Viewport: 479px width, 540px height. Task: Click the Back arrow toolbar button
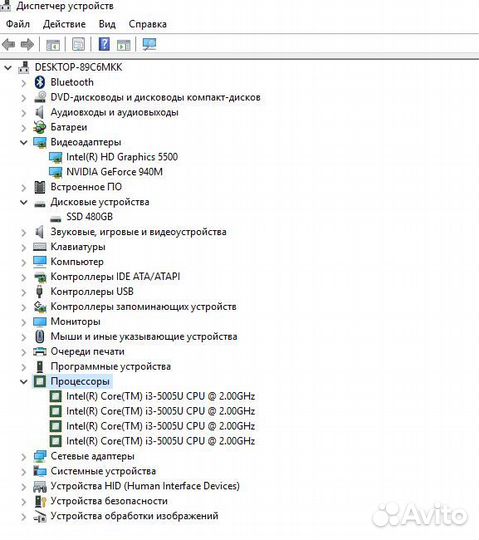[9, 44]
